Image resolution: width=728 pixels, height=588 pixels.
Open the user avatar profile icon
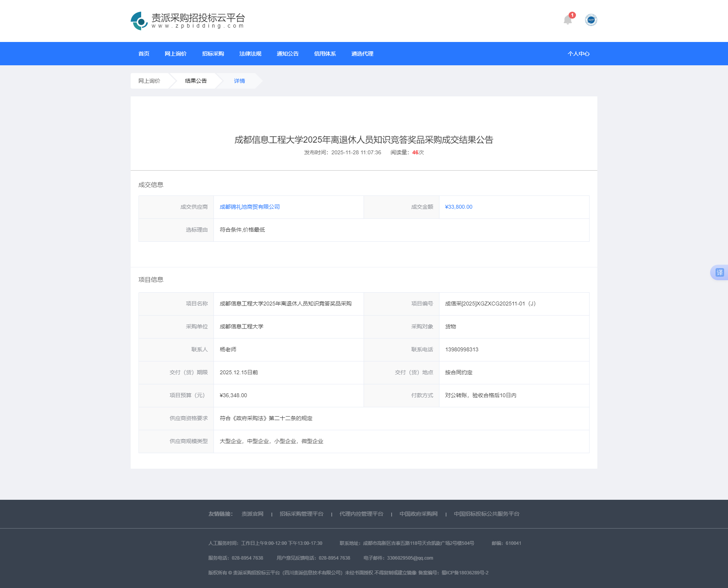[x=591, y=20]
